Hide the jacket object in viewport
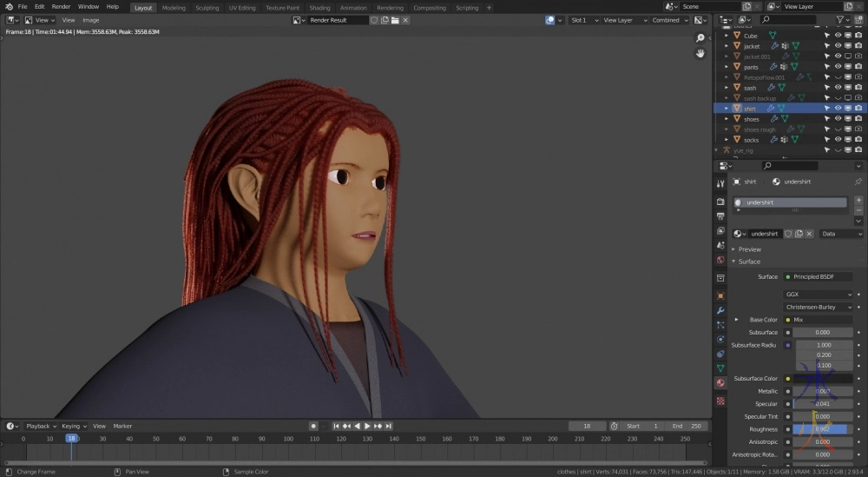 [x=838, y=46]
